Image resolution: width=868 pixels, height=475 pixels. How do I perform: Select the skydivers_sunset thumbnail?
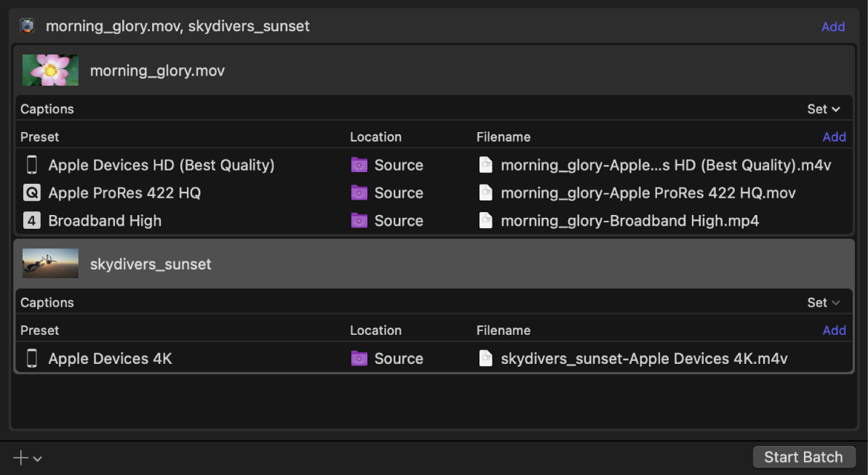point(50,264)
